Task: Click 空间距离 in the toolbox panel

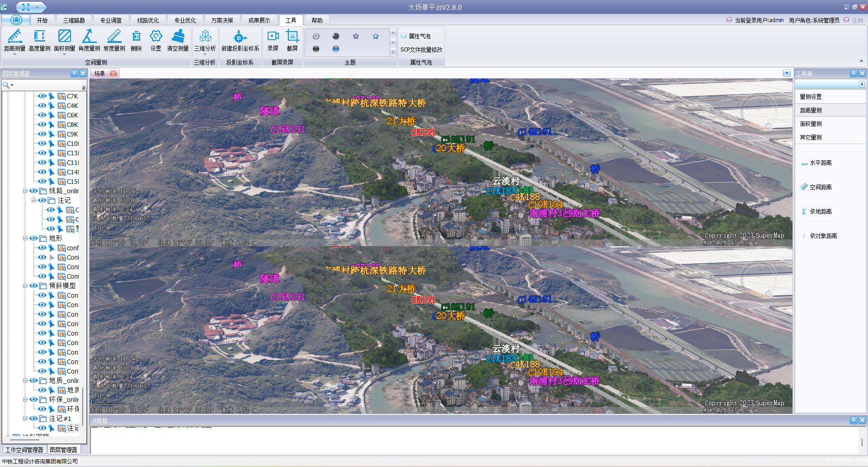Action: (820, 187)
